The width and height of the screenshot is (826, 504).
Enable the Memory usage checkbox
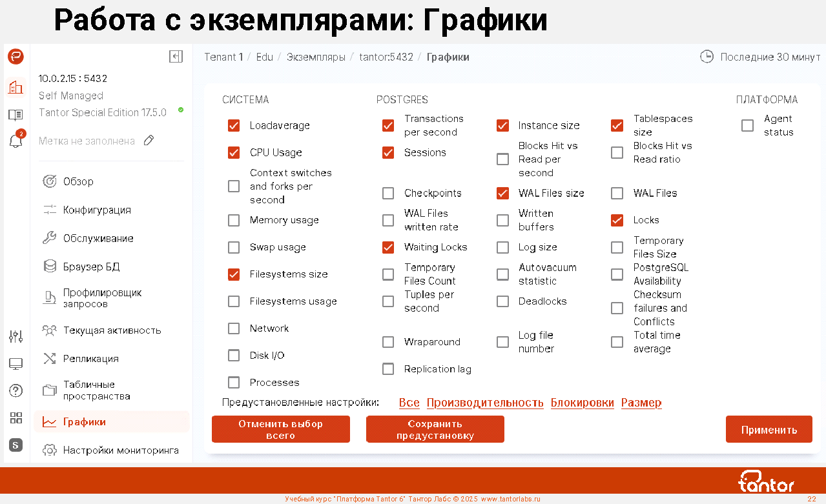click(234, 221)
